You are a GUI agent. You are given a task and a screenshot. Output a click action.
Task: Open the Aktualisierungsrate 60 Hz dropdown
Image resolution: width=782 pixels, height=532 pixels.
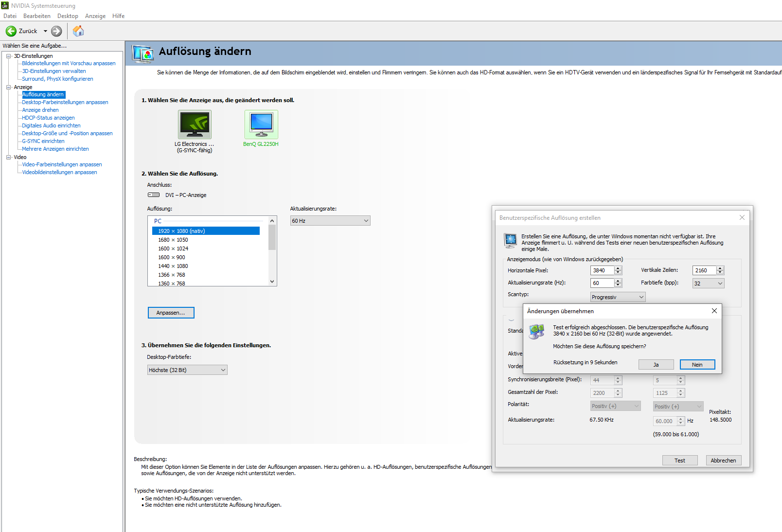(x=330, y=221)
